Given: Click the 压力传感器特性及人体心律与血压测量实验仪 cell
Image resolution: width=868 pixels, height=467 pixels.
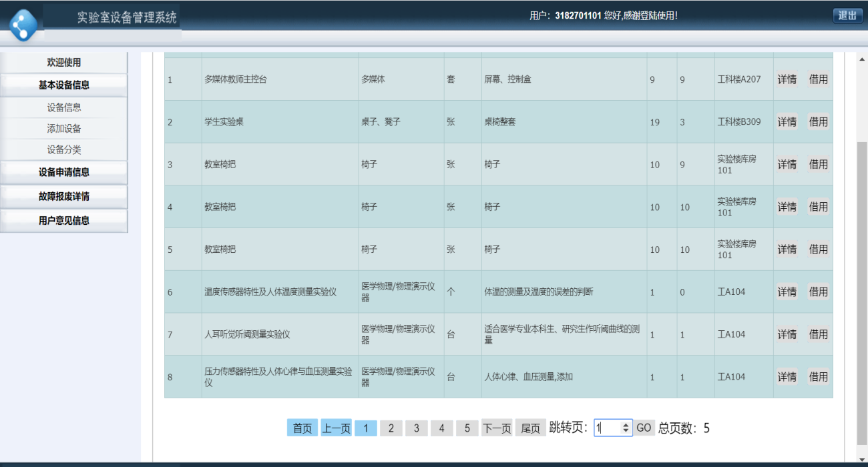Looking at the screenshot, I should pyautogui.click(x=280, y=377).
